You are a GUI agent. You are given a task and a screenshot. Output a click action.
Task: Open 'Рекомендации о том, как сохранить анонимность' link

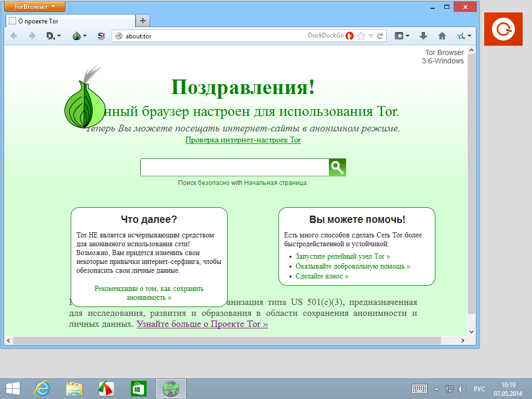149,293
